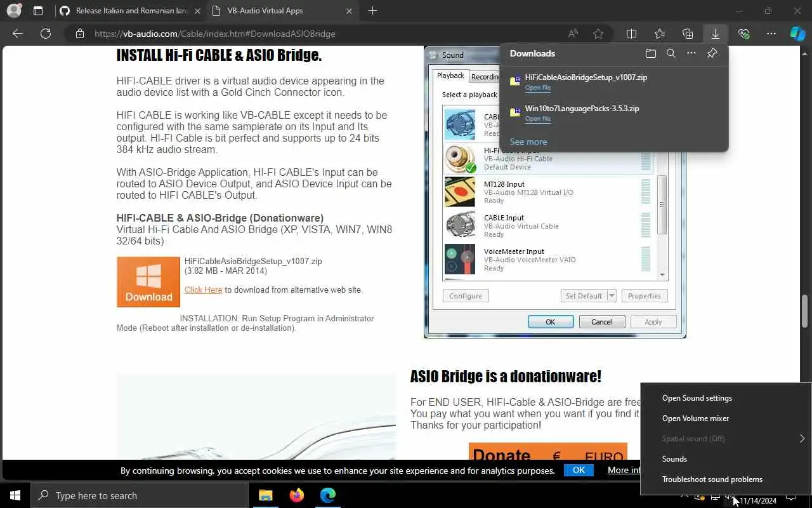Launch Copilot sidebar
812x508 pixels.
[797, 34]
